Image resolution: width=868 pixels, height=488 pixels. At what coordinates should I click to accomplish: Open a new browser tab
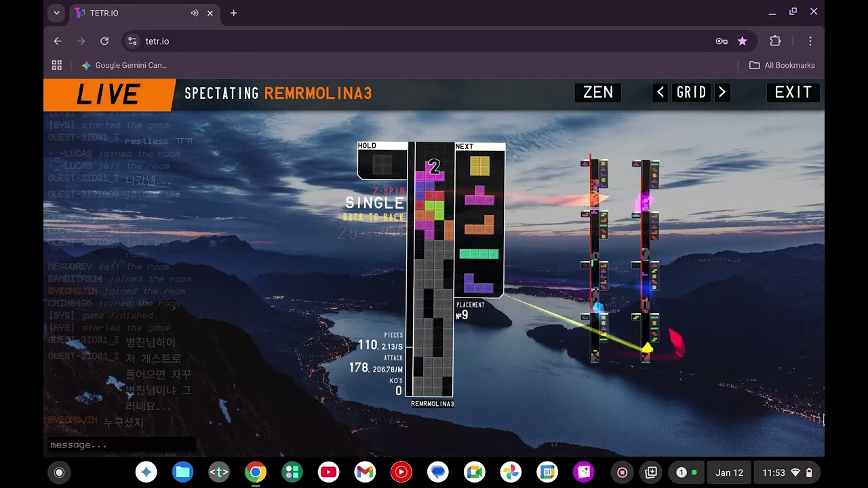(234, 13)
